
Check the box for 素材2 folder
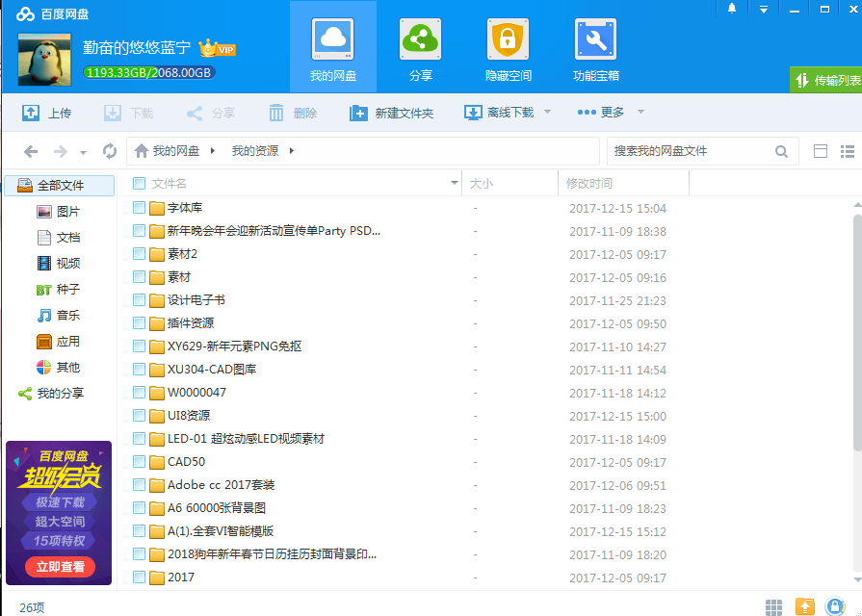pyautogui.click(x=139, y=254)
